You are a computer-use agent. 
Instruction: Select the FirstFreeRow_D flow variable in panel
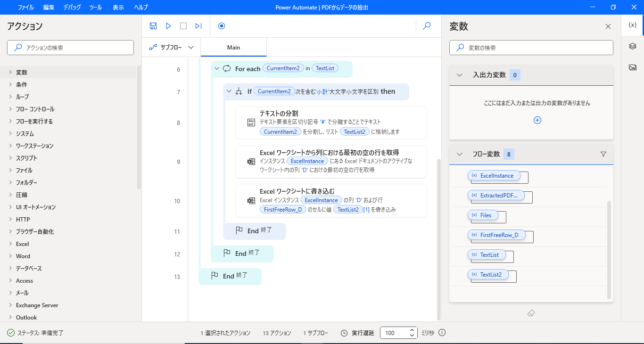click(x=496, y=235)
